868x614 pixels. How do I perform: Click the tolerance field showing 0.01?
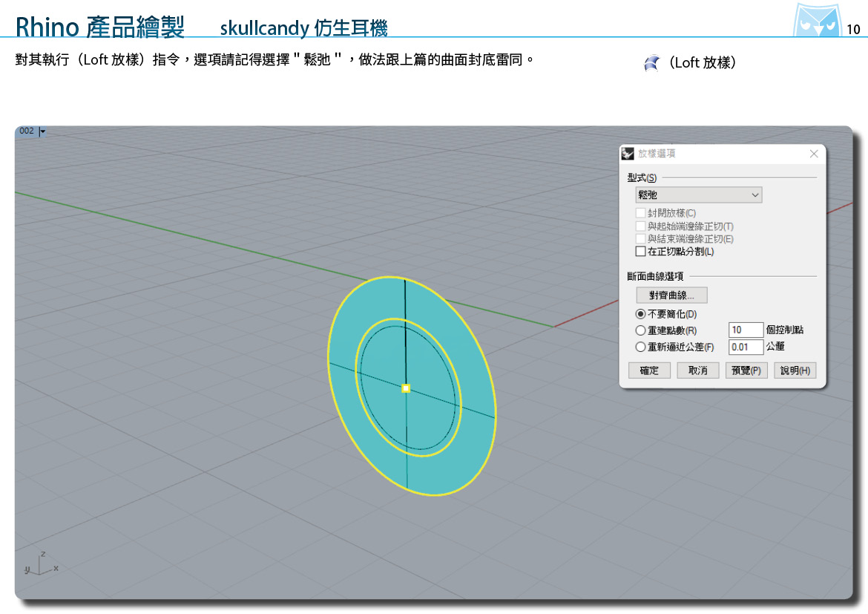click(746, 347)
